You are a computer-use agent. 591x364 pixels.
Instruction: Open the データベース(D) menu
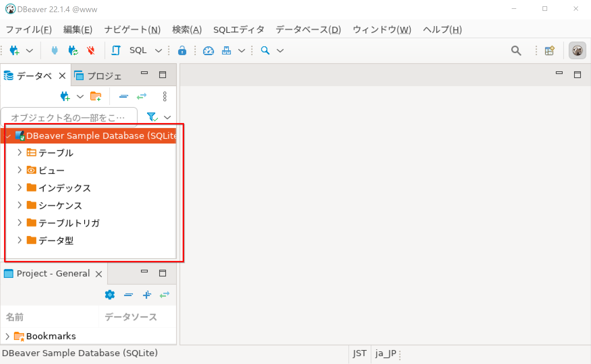[308, 30]
